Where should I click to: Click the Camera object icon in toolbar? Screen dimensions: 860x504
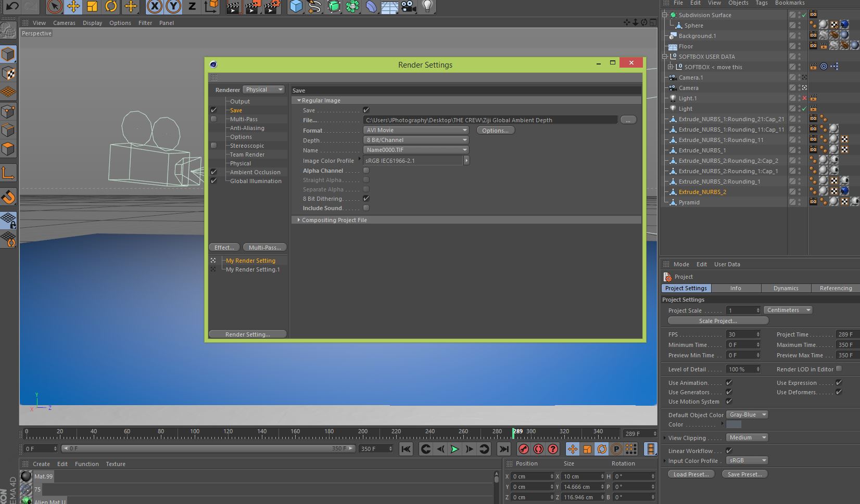pos(409,6)
